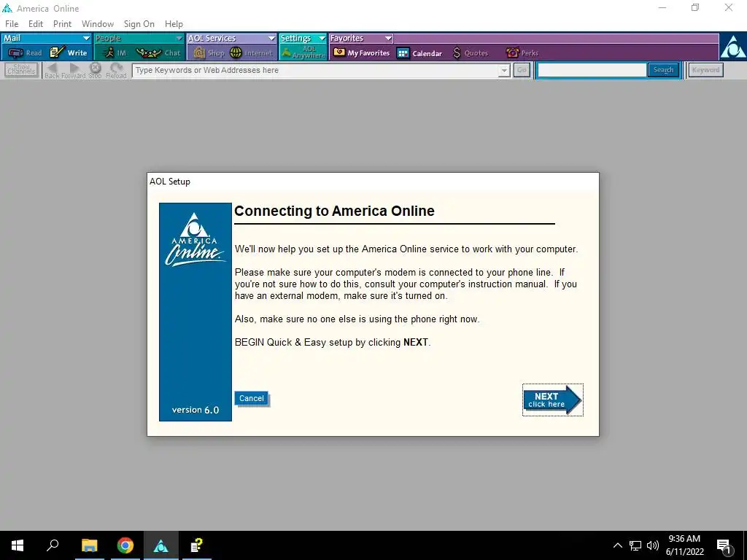The image size is (747, 560).
Task: Open the Write mail tool
Action: coord(69,52)
